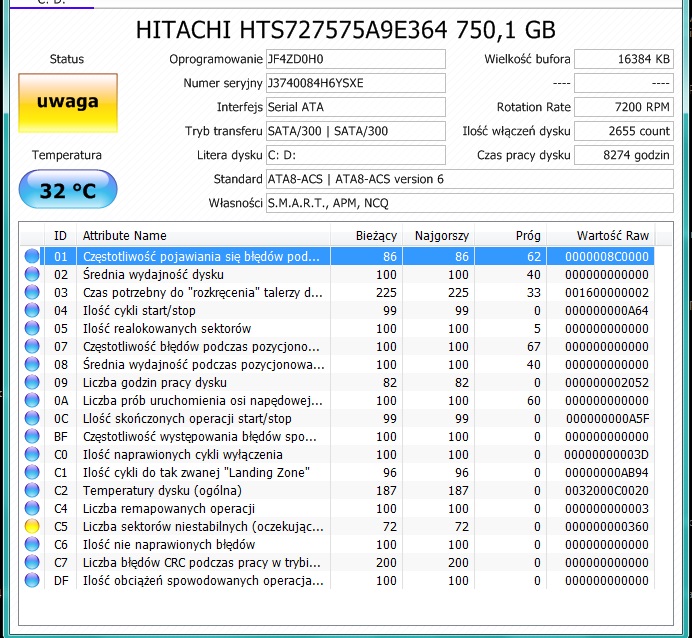Click the blue status dot for attribute C2
Screen dimensions: 692x638
pyautogui.click(x=32, y=491)
